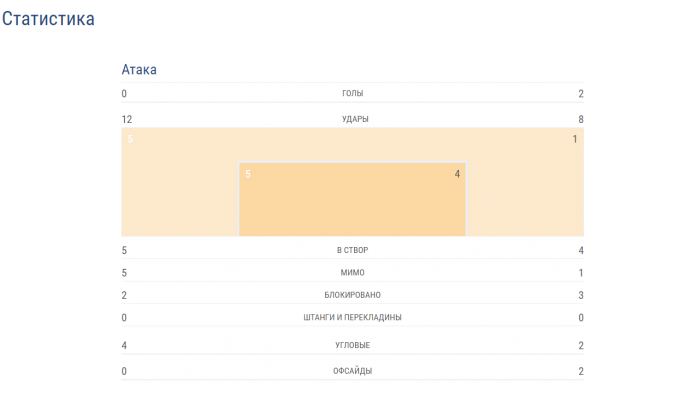691x400 pixels.
Task: Select the Атака section title
Action: pos(139,69)
